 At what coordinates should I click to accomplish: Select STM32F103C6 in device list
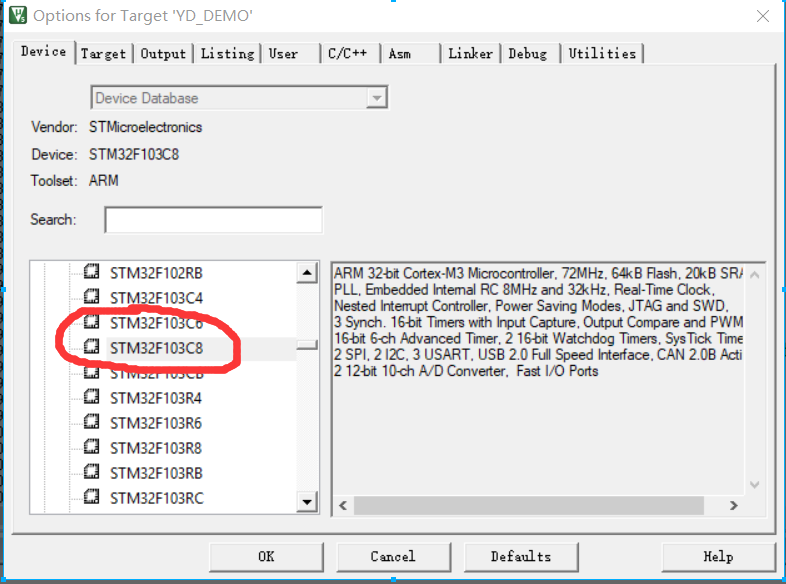tap(156, 323)
